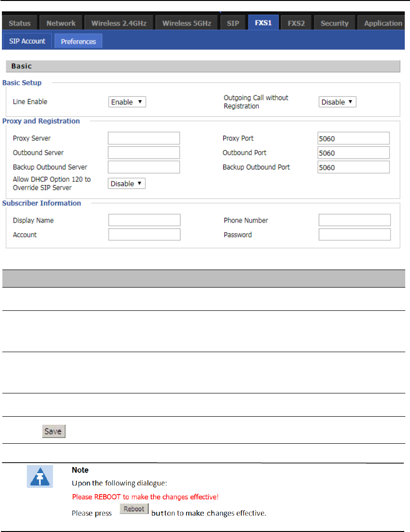
Task: Focus the Proxy Port field
Action: [x=353, y=139]
